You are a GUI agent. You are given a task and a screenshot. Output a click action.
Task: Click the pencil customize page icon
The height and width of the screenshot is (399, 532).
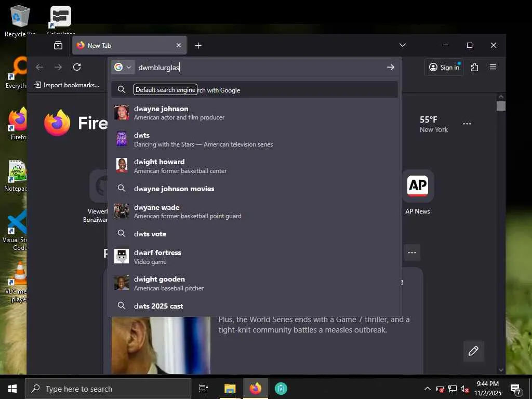[473, 351]
